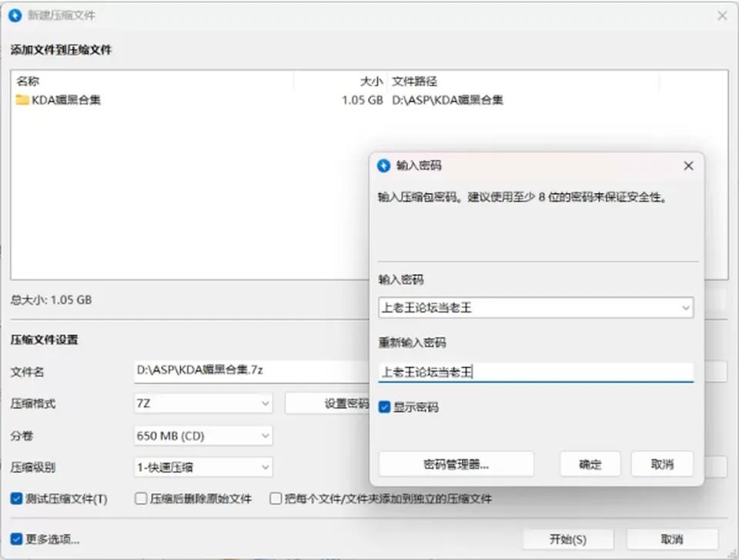Open the 分卷 dropdown showing 650 MB (CD)
Image resolution: width=739 pixels, height=560 pixels.
coord(203,435)
